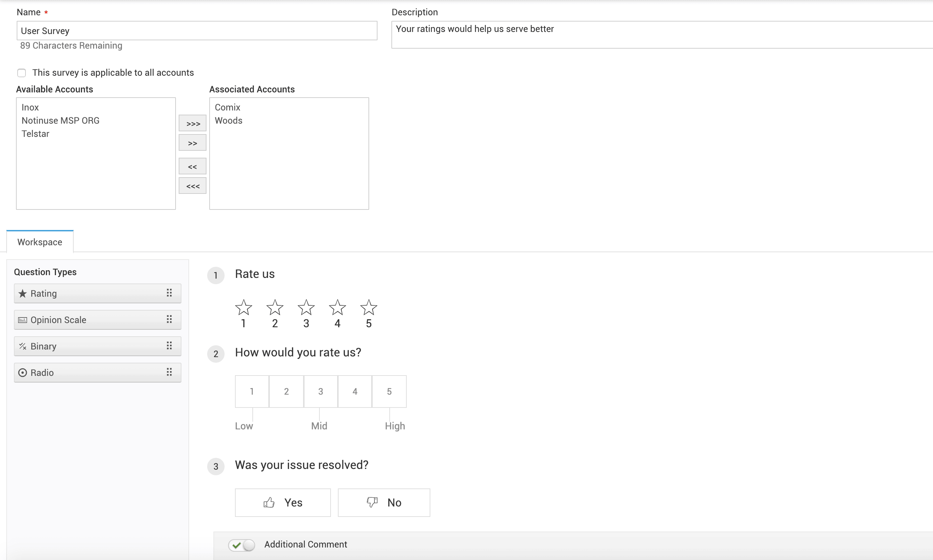Select Telstar in Available Accounts list

click(x=35, y=134)
